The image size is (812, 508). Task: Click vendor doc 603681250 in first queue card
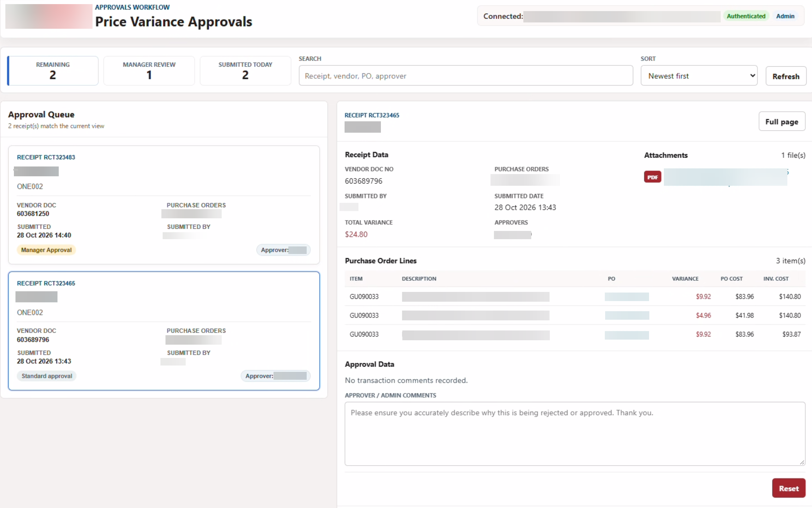[x=33, y=214]
